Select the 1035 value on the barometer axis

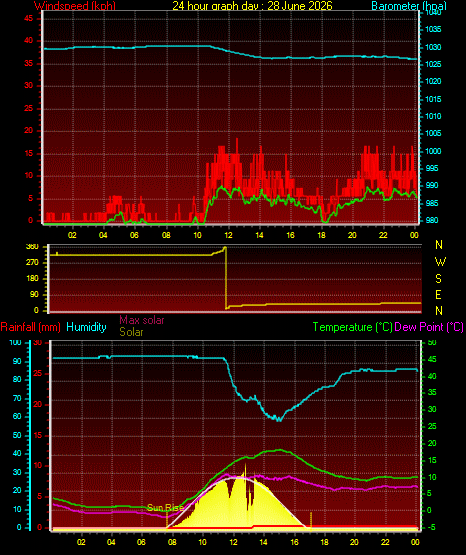point(433,29)
